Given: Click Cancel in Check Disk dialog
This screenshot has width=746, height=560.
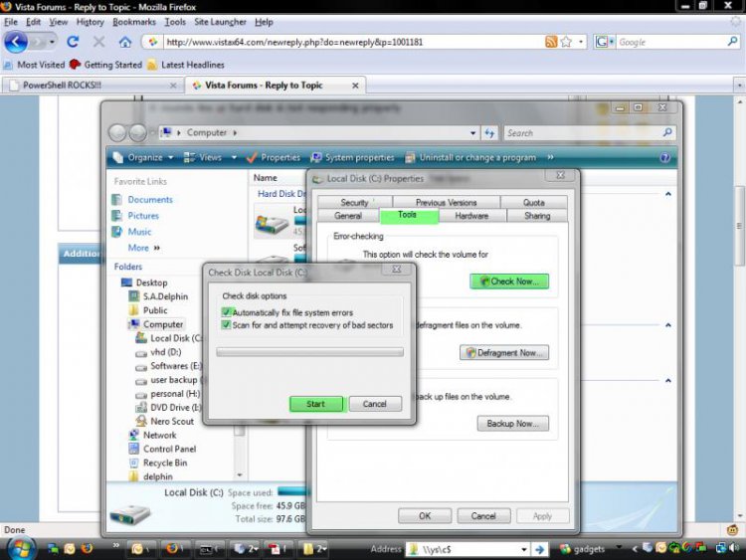Looking at the screenshot, I should [x=375, y=404].
